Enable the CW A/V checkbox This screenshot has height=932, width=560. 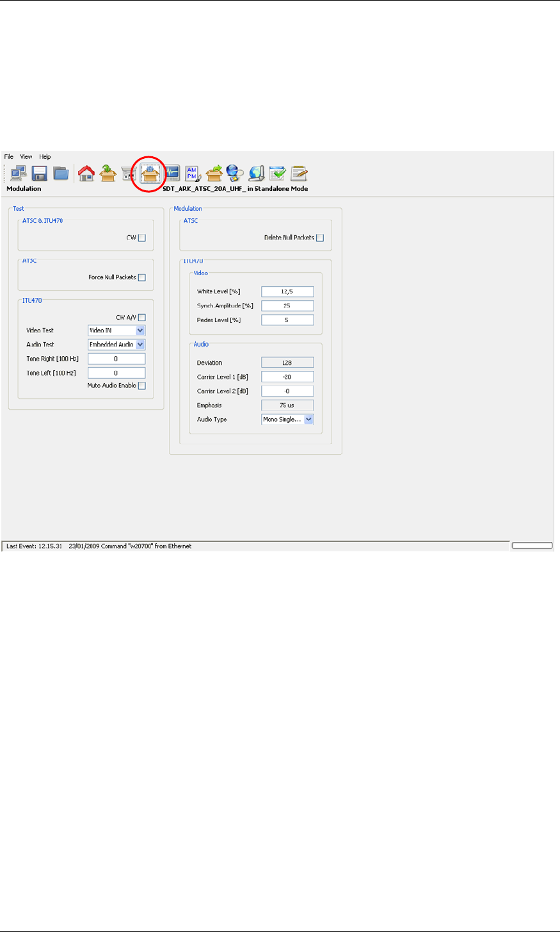pos(142,317)
